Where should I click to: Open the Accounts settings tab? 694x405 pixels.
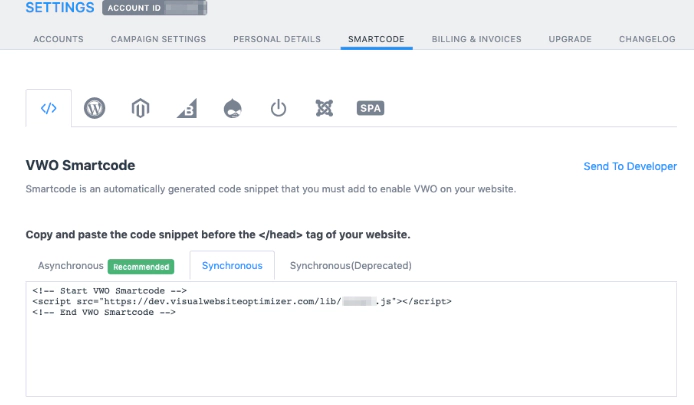pos(58,39)
